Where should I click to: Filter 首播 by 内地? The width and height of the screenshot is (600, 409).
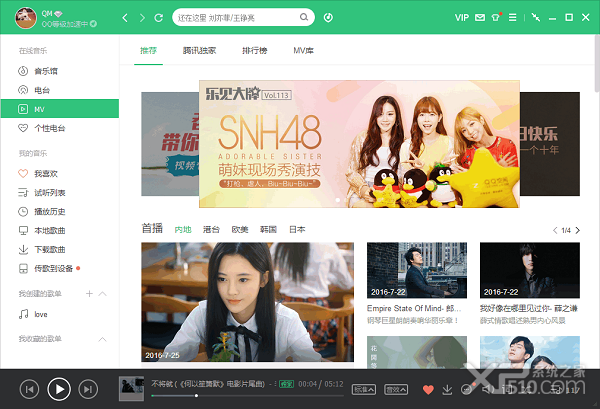[183, 230]
